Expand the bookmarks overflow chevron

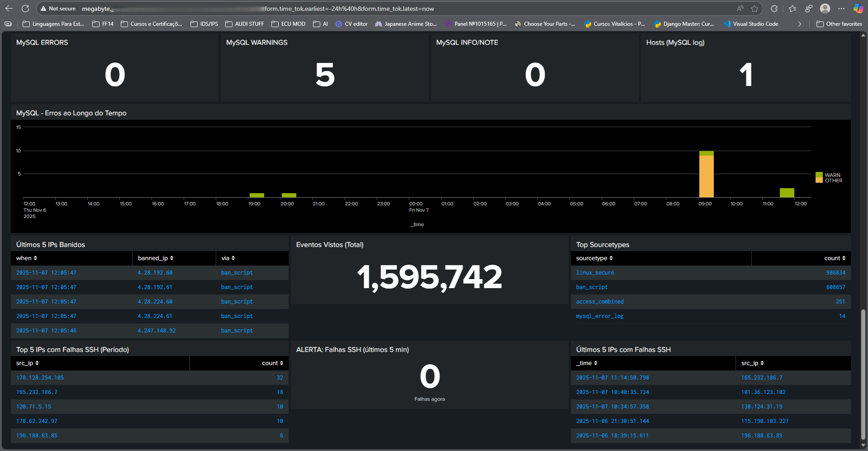800,24
